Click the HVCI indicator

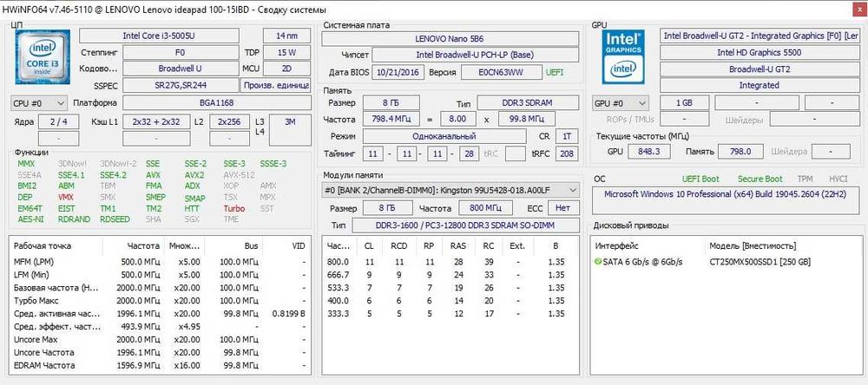click(838, 179)
